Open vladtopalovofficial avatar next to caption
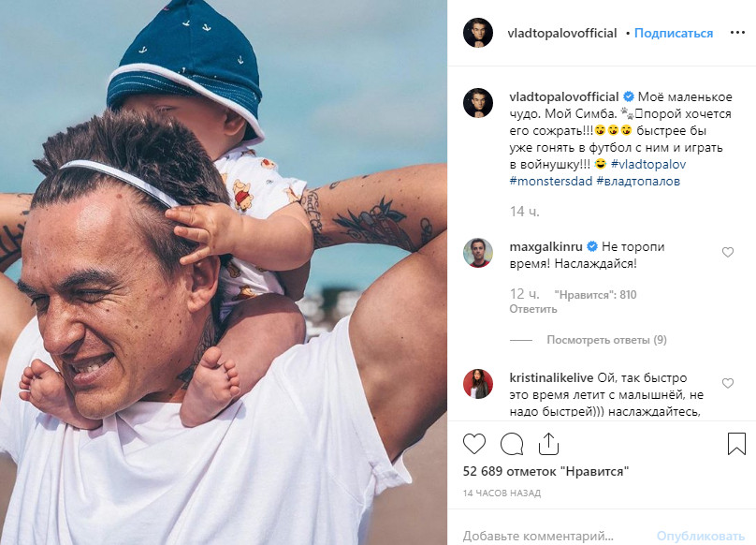The width and height of the screenshot is (756, 545). [x=478, y=103]
